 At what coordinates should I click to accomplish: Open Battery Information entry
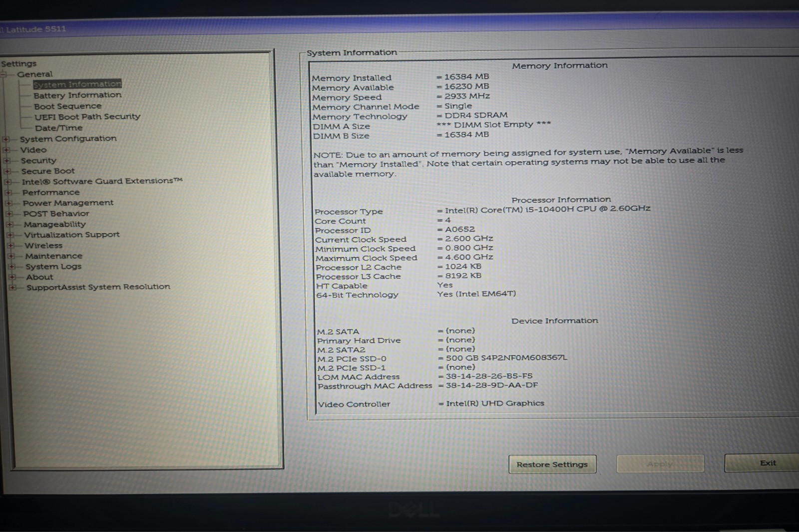click(x=77, y=95)
